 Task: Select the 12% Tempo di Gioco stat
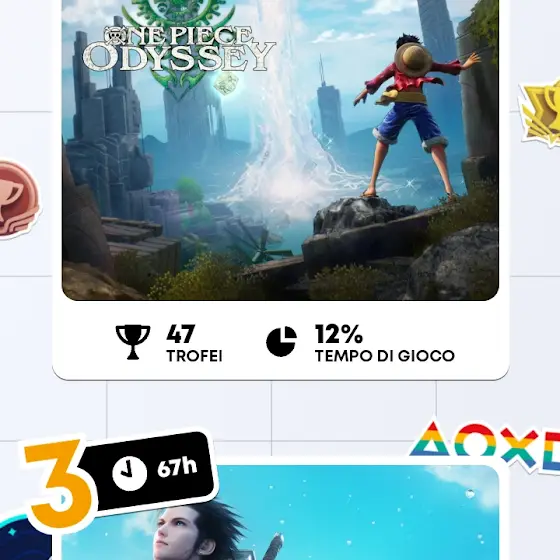point(360,342)
